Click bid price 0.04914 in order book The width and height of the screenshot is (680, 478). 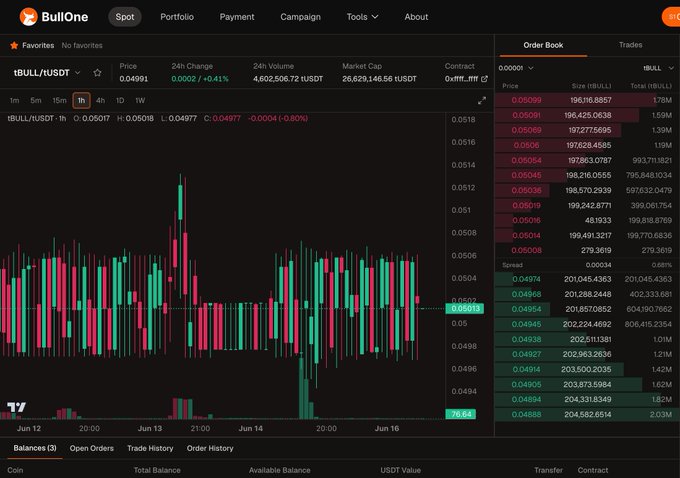pyautogui.click(x=526, y=370)
